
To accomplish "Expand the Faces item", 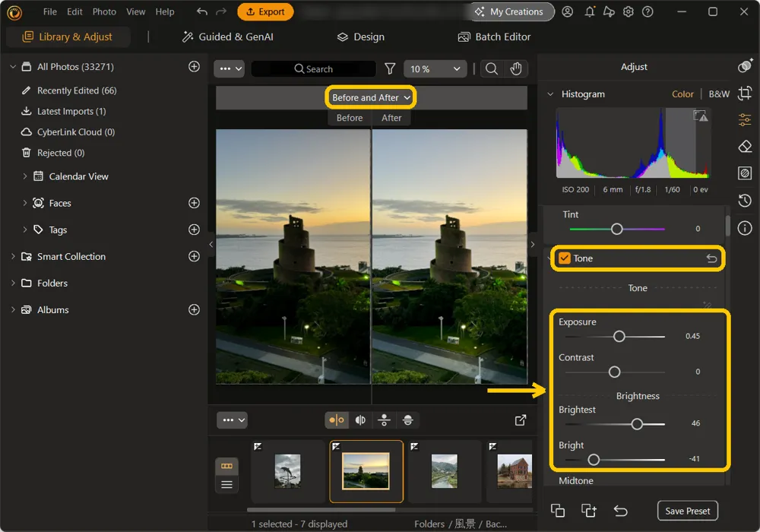I will pyautogui.click(x=25, y=203).
